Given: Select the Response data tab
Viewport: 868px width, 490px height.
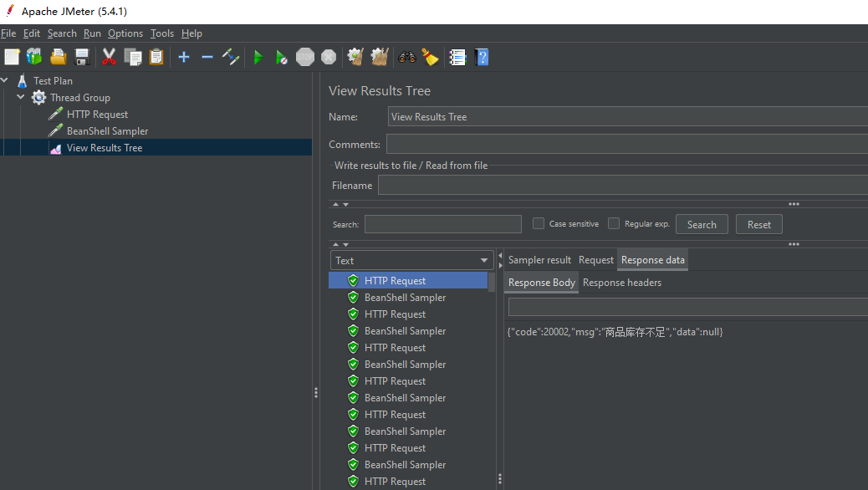Looking at the screenshot, I should (x=652, y=260).
